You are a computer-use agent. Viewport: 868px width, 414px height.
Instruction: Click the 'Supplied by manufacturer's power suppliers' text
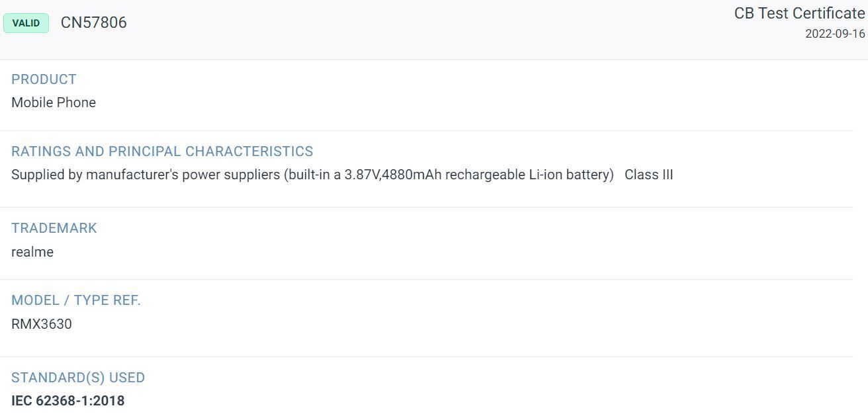tap(146, 175)
